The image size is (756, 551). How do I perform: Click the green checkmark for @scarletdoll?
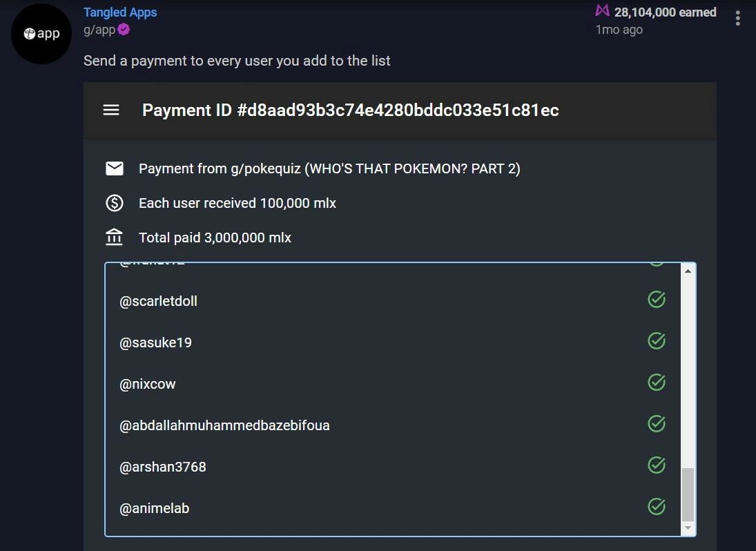pos(656,300)
